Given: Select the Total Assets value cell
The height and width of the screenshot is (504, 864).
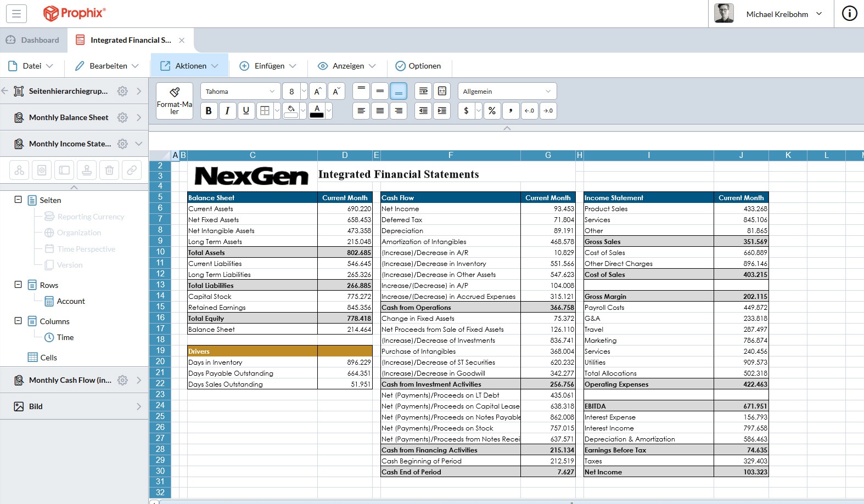Looking at the screenshot, I should (345, 253).
